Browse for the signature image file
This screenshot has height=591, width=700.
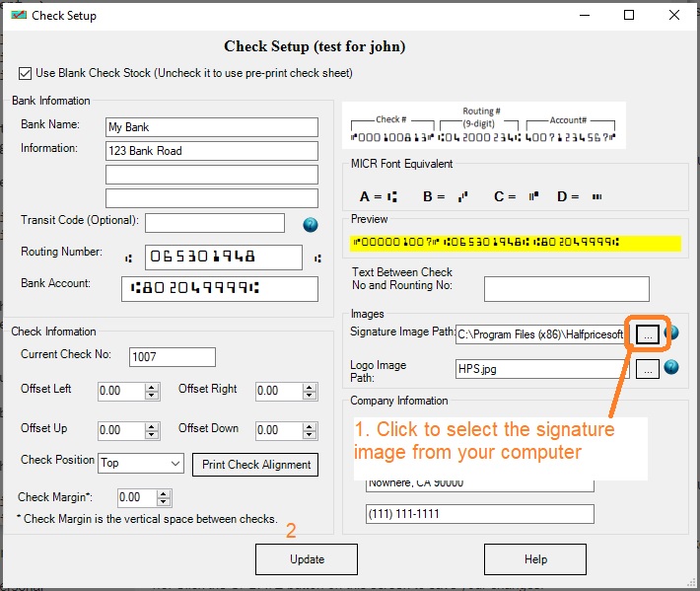click(648, 333)
